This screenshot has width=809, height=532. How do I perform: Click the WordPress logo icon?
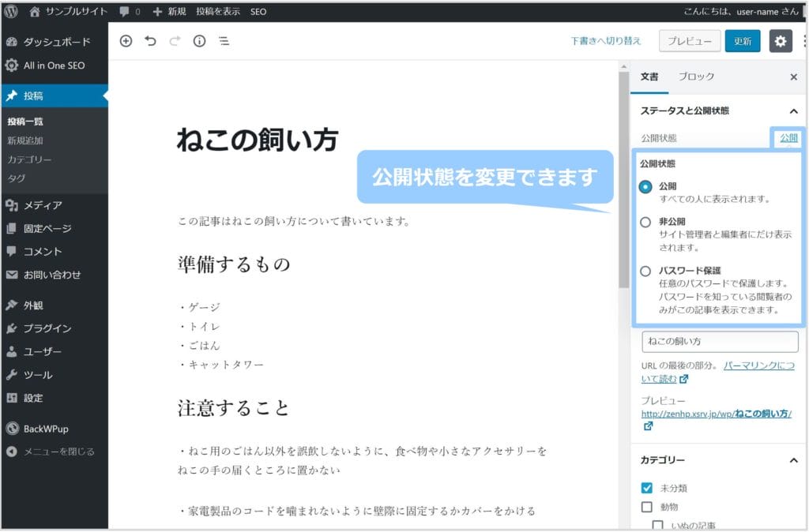(11, 12)
